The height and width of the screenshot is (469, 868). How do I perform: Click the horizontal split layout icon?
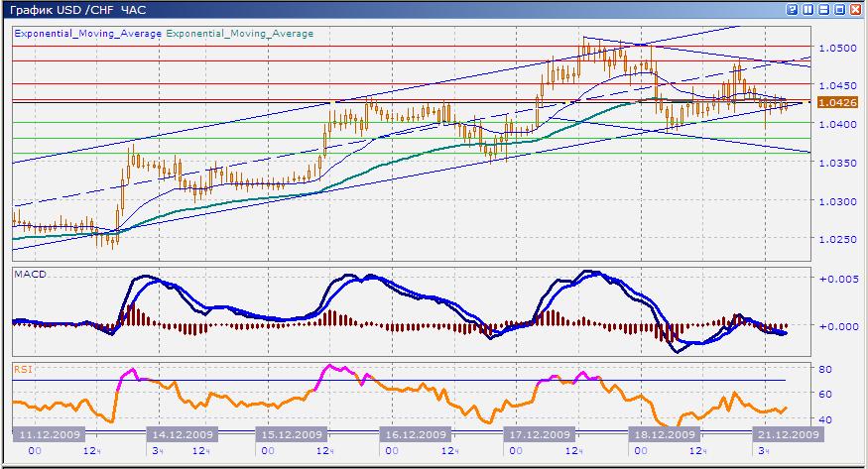823,9
